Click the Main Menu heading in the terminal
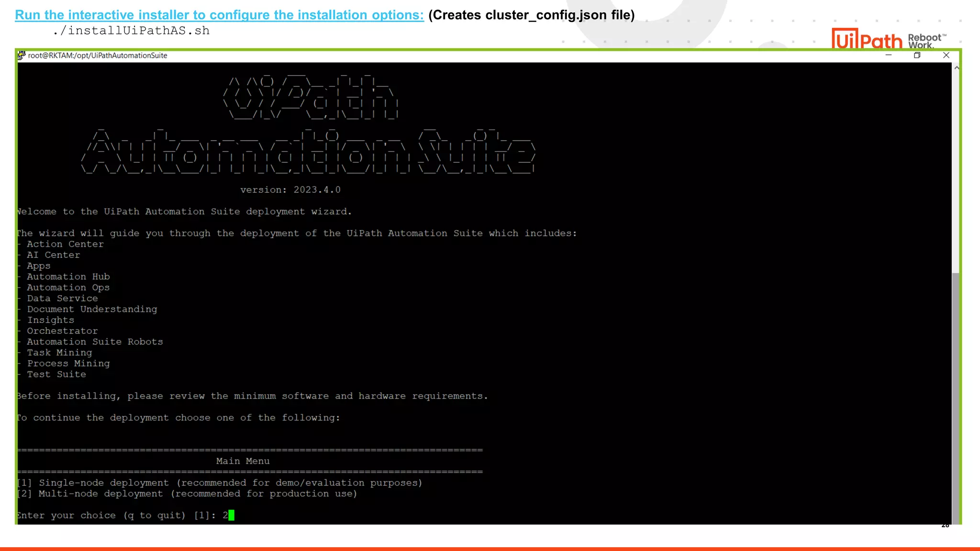 243,461
